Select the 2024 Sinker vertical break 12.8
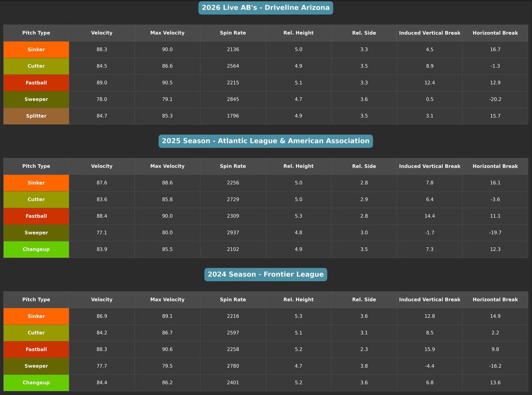The width and height of the screenshot is (532, 395). [x=430, y=316]
